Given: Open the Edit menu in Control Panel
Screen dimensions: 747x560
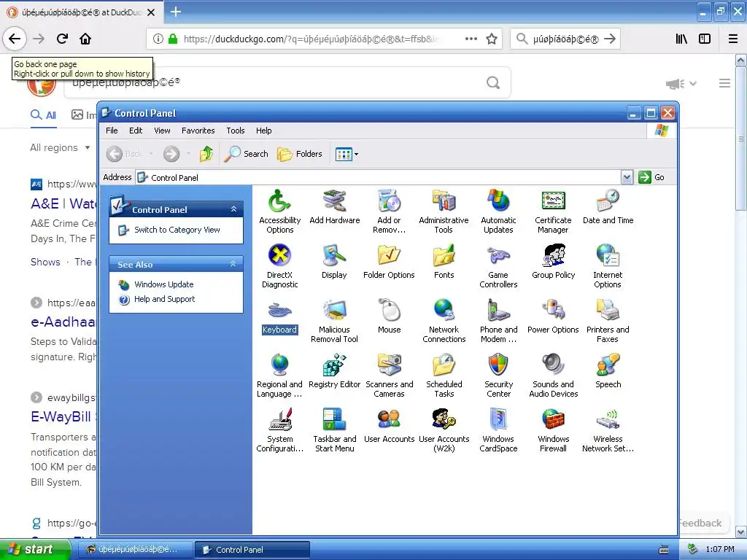Looking at the screenshot, I should pos(136,131).
